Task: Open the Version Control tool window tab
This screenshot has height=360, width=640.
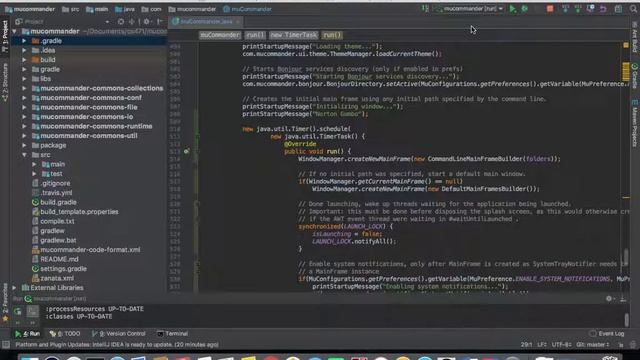Action: tap(119, 333)
